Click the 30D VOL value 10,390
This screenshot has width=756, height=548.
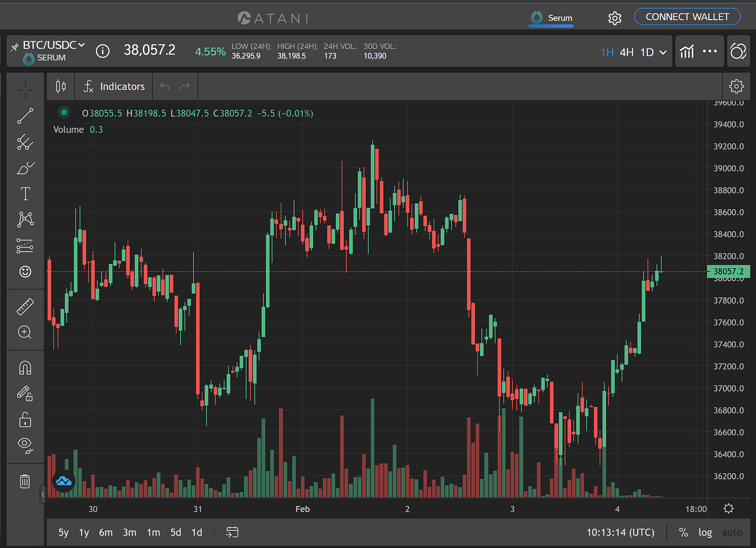(x=375, y=56)
